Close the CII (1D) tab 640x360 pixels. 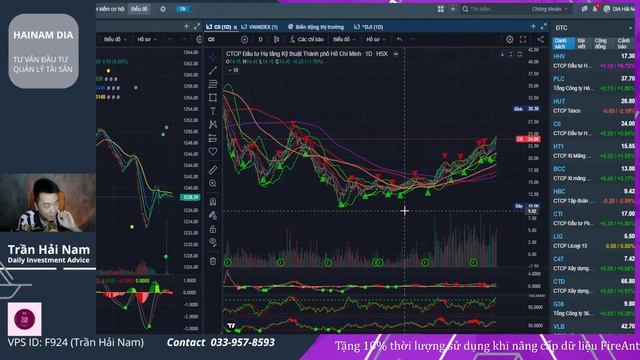(x=236, y=27)
